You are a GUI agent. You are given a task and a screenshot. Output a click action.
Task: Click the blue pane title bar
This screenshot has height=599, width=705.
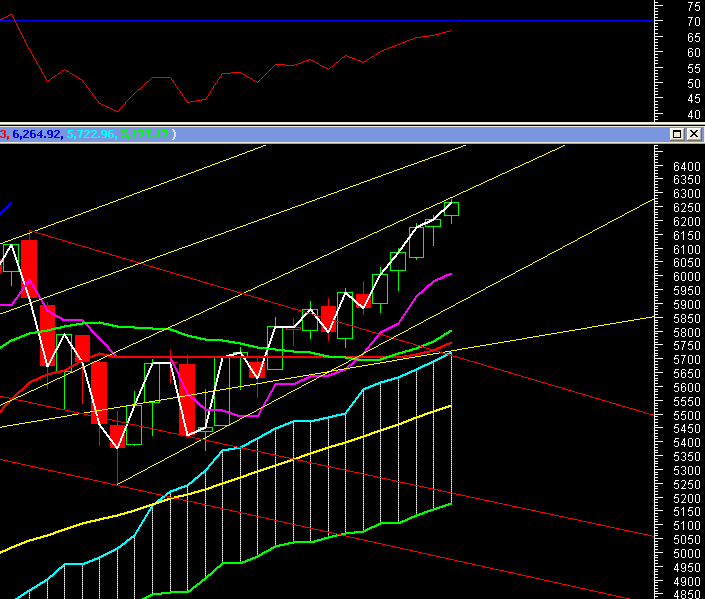pyautogui.click(x=352, y=134)
